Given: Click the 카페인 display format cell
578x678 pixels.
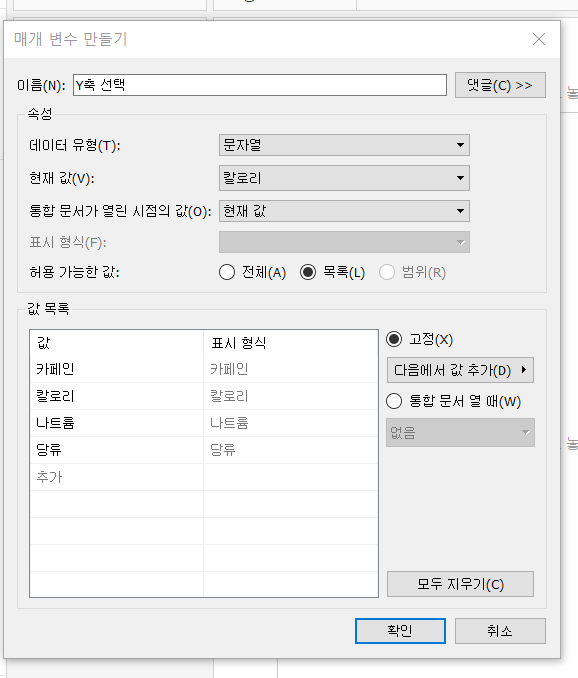Looking at the screenshot, I should tap(291, 369).
